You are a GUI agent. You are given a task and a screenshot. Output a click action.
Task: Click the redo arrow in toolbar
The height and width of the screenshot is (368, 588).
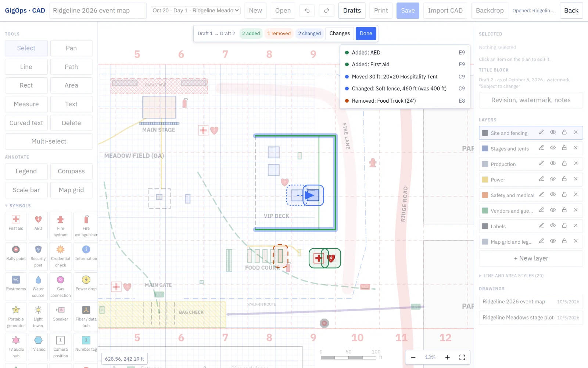(x=326, y=11)
